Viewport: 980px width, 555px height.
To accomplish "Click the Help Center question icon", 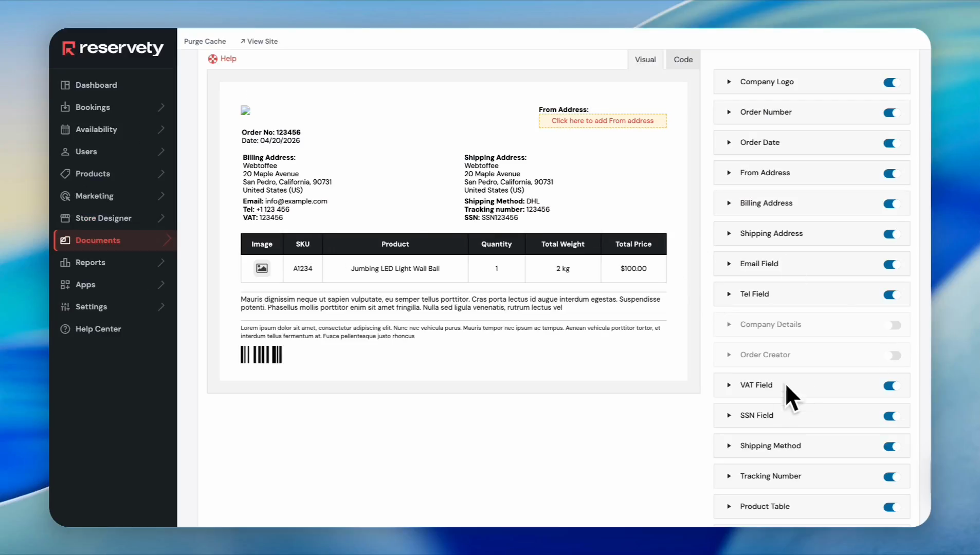I will (65, 329).
